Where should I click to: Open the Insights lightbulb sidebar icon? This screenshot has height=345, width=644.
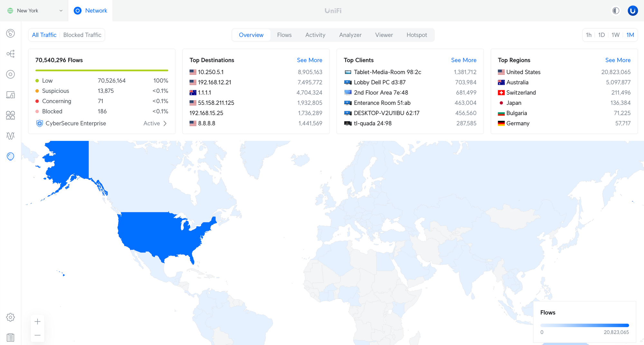(x=10, y=156)
